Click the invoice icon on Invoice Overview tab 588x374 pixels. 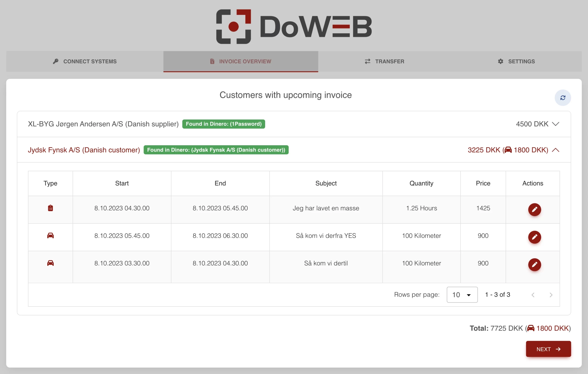pos(212,61)
